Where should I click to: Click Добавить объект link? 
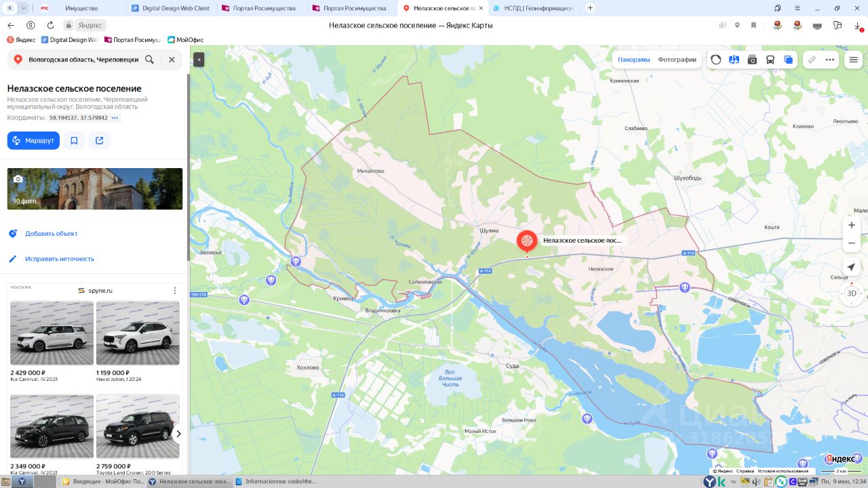[x=52, y=233]
